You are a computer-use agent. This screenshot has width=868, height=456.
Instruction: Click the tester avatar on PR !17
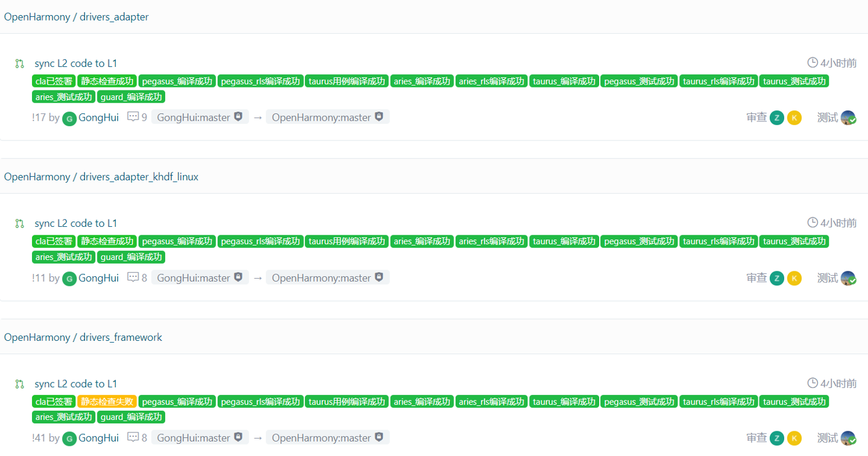(848, 118)
